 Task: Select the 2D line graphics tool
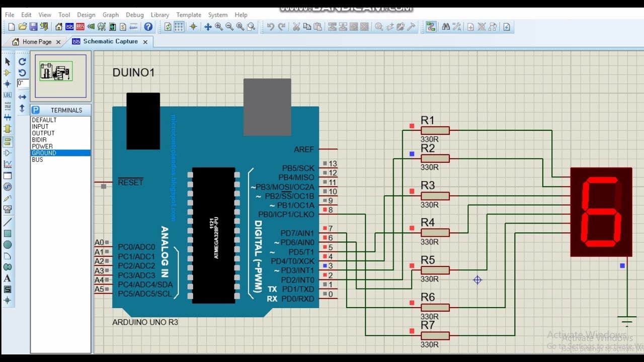(x=8, y=222)
